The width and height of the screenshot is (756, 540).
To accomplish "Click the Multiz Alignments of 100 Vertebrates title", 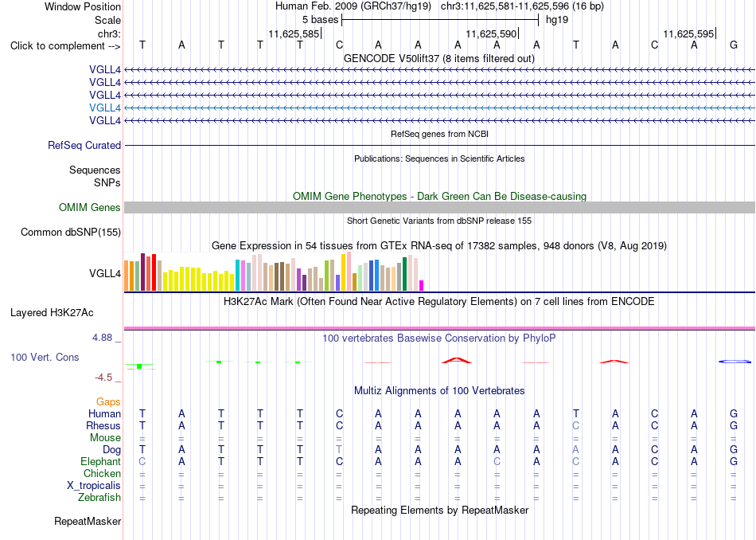I will pyautogui.click(x=439, y=390).
